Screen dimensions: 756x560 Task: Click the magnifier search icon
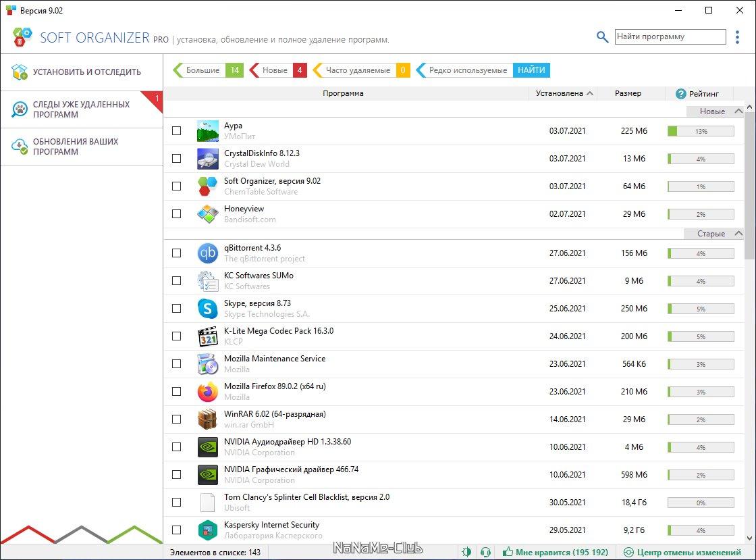coord(602,37)
